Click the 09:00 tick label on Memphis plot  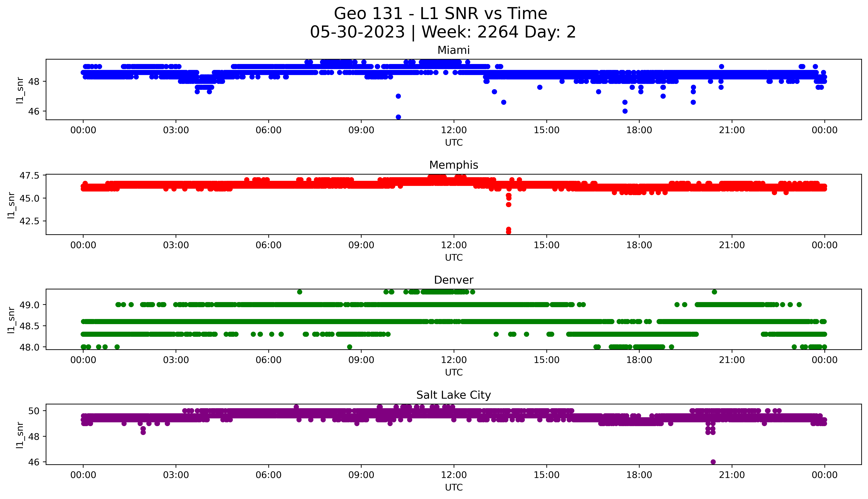pos(361,245)
